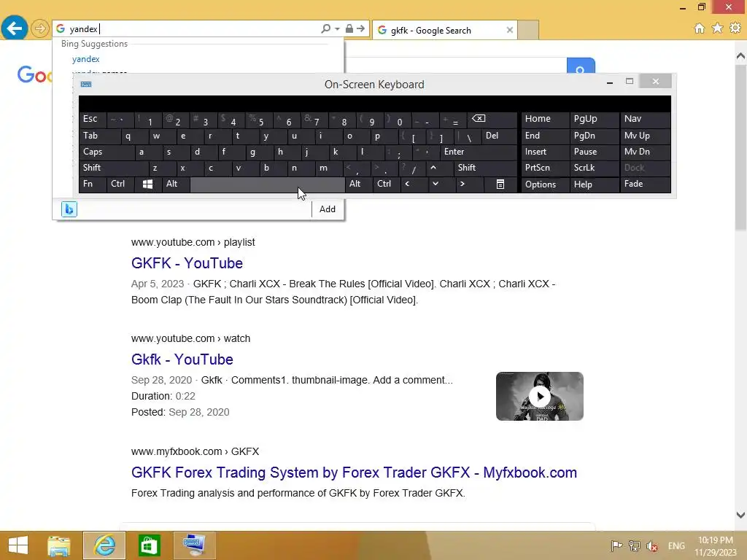Open the address bar dropdown arrow
The width and height of the screenshot is (747, 560).
click(x=337, y=29)
